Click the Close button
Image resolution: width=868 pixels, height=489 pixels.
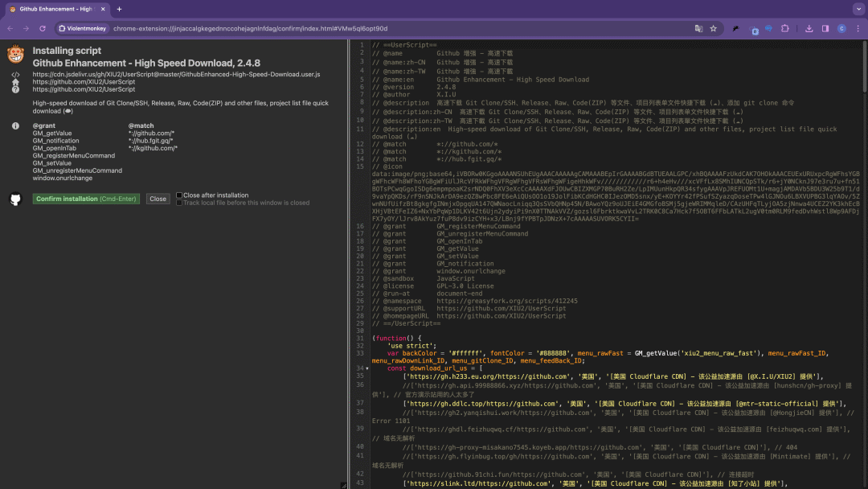158,199
